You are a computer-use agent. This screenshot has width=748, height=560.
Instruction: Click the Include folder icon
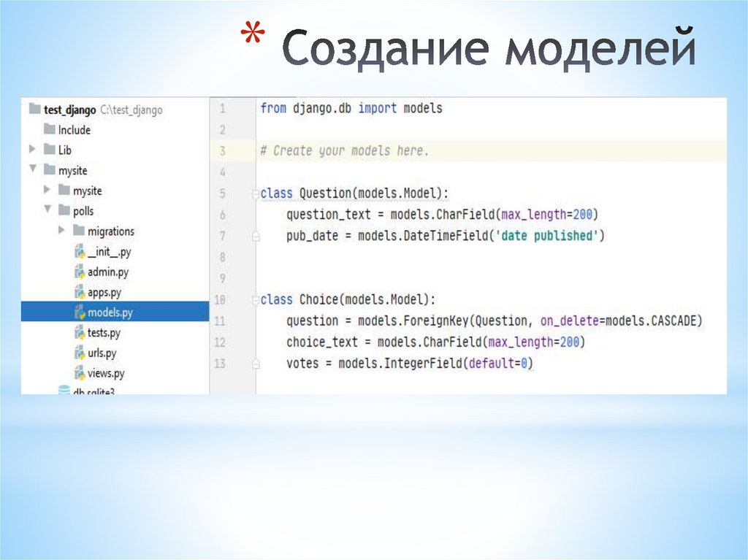49,129
